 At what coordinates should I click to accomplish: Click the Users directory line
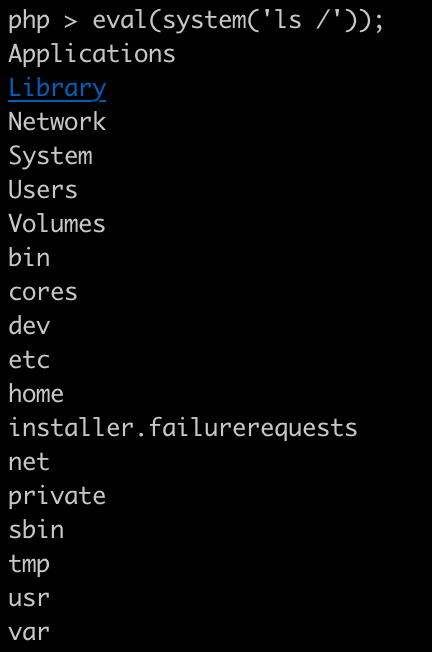43,190
